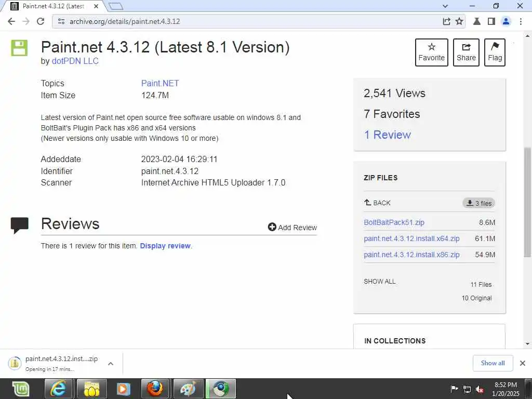Click SHOW ALL files link
532x399 pixels.
tap(379, 282)
